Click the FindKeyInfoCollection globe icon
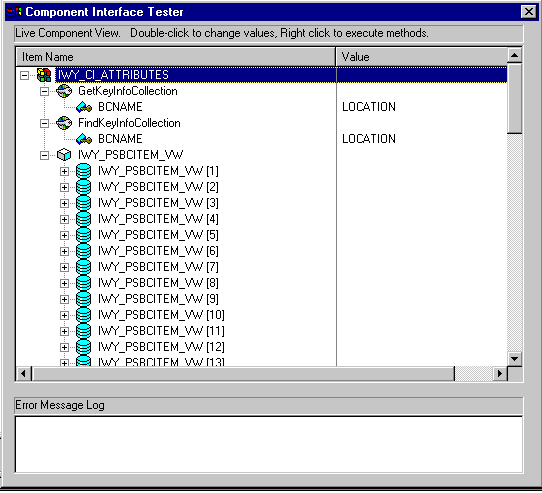Screen dimensions: 542x493 tap(64, 123)
